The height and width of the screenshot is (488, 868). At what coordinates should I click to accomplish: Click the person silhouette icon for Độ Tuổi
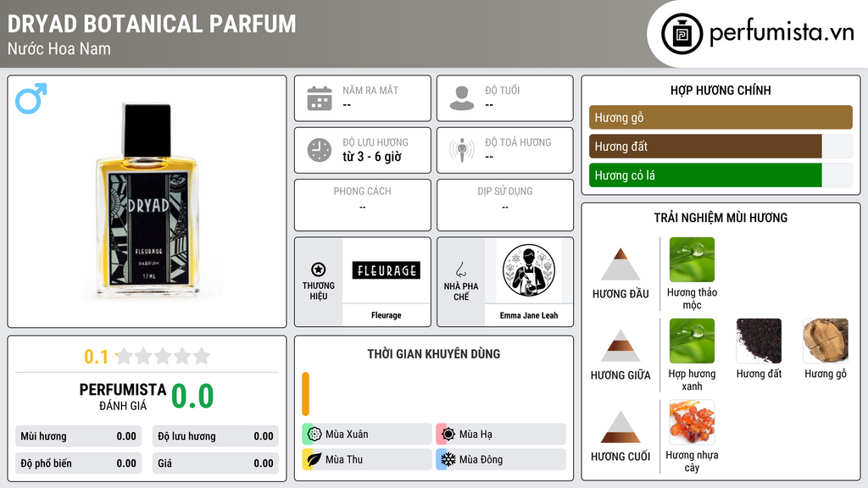coord(462,98)
